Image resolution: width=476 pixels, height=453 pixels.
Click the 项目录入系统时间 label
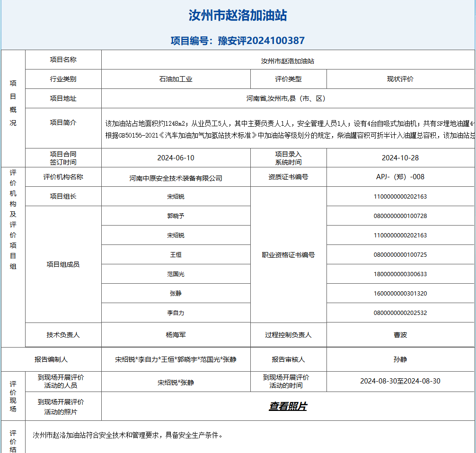(x=289, y=158)
